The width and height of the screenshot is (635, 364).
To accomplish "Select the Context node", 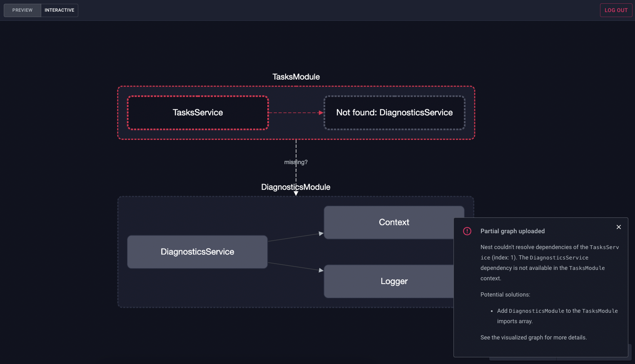I will tap(387, 222).
